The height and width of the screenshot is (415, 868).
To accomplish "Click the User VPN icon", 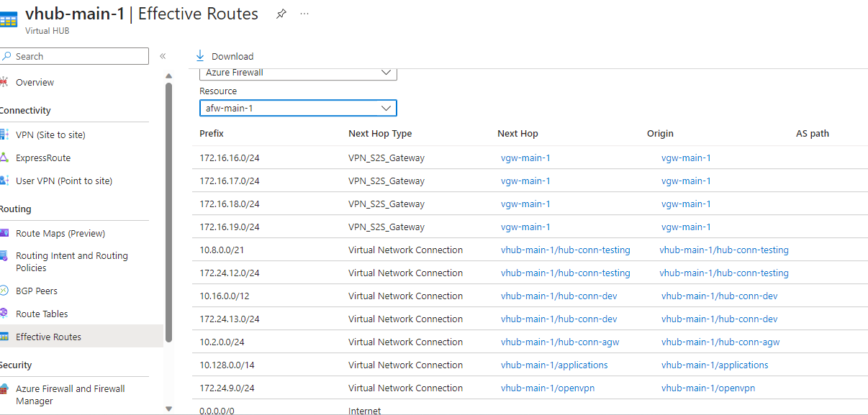I will pos(4,181).
